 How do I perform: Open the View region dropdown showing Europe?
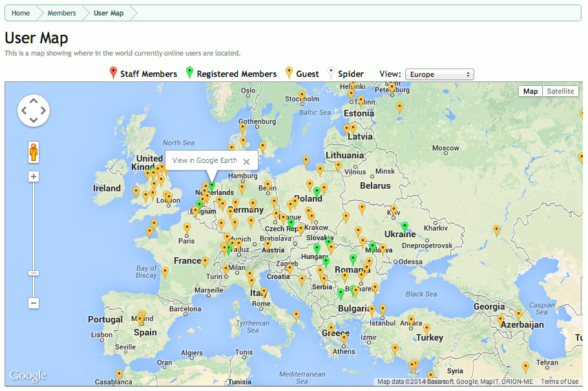[439, 74]
